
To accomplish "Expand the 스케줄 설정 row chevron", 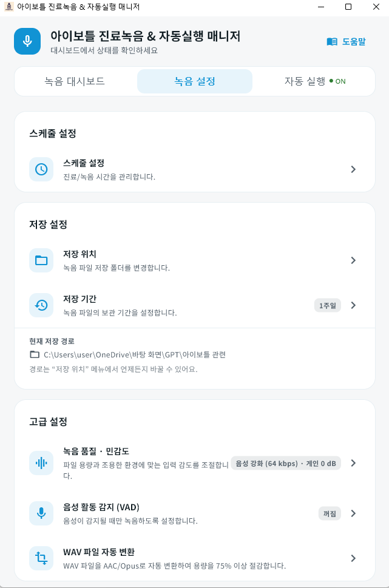I will click(353, 169).
